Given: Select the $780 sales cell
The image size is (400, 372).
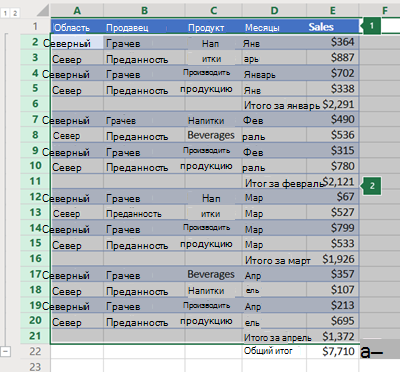Looking at the screenshot, I should [333, 166].
